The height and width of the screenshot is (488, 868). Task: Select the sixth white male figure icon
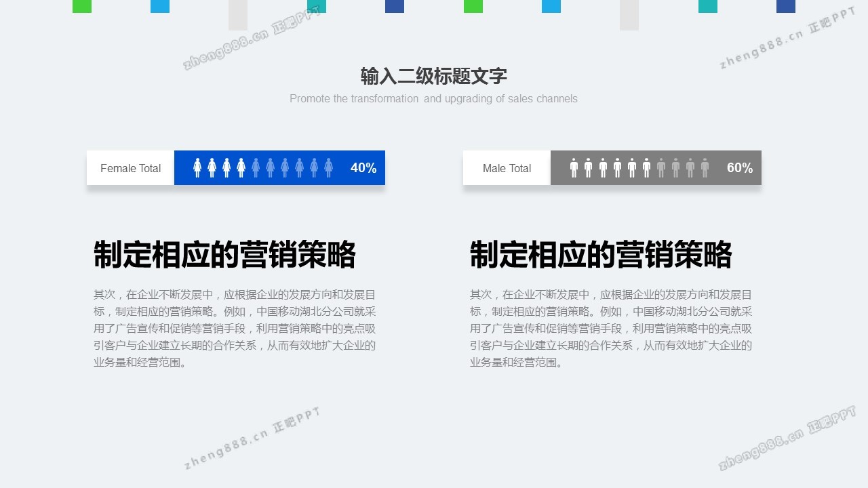(646, 168)
